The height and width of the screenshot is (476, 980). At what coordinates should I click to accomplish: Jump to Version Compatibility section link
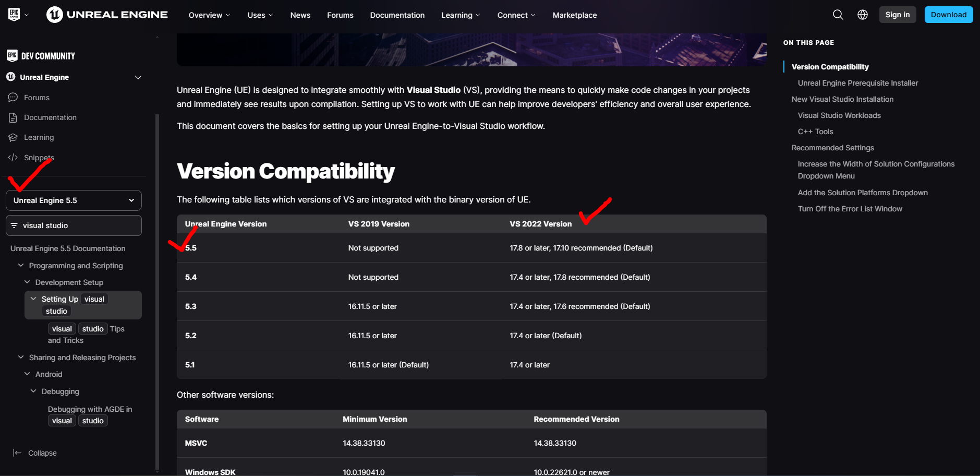click(830, 67)
